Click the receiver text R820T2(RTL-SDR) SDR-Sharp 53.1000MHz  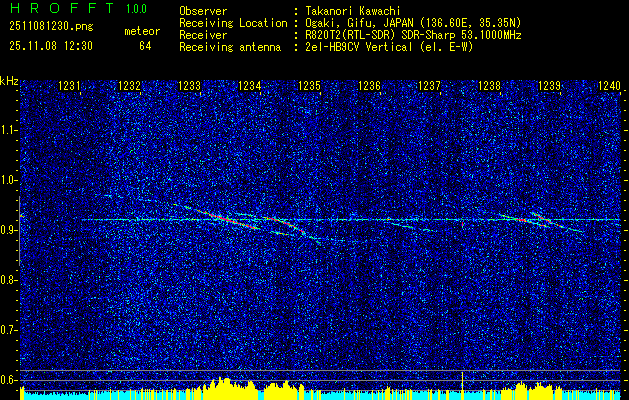click(x=413, y=35)
